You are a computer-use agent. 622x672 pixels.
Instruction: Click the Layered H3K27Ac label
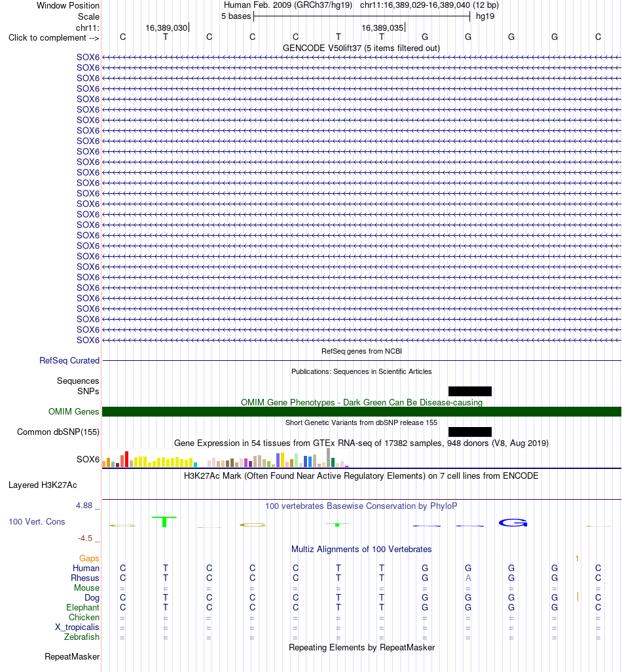point(43,485)
